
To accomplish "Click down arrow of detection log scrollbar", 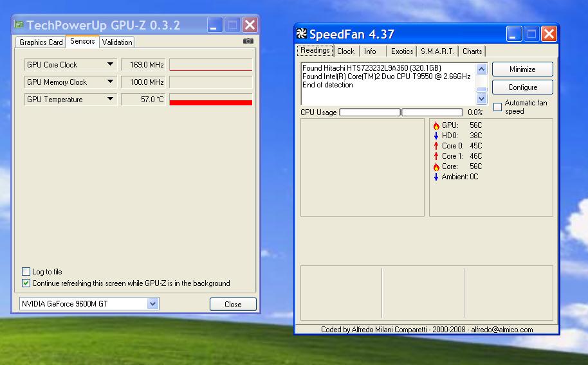I will tap(481, 98).
